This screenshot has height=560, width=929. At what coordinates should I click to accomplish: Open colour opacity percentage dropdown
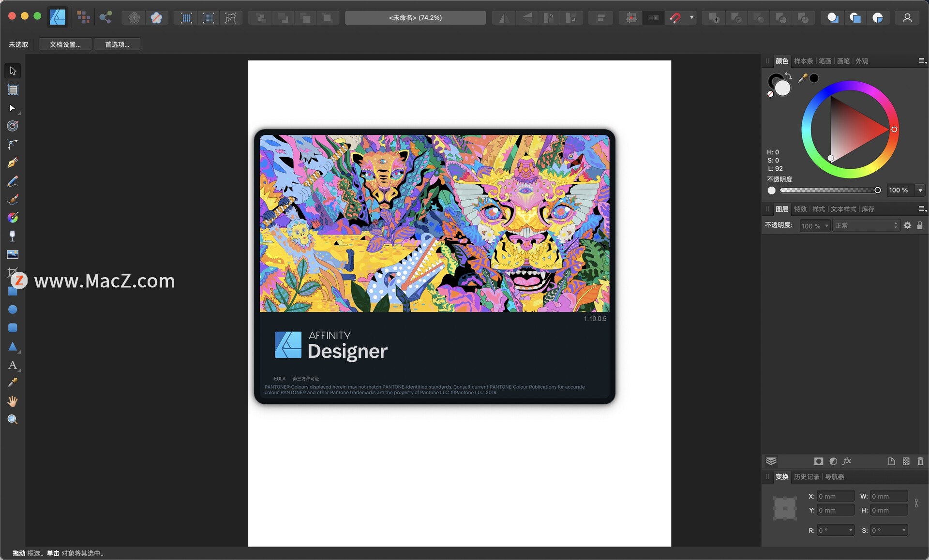pyautogui.click(x=920, y=191)
